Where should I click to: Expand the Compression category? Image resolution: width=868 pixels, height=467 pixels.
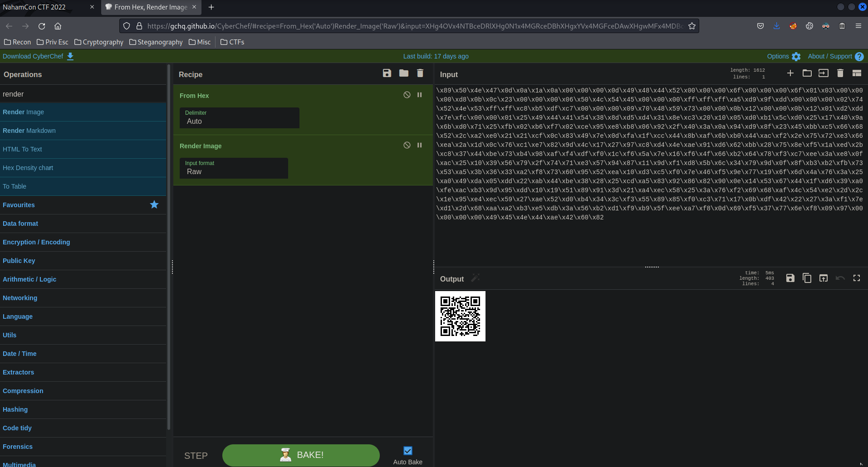click(83, 391)
